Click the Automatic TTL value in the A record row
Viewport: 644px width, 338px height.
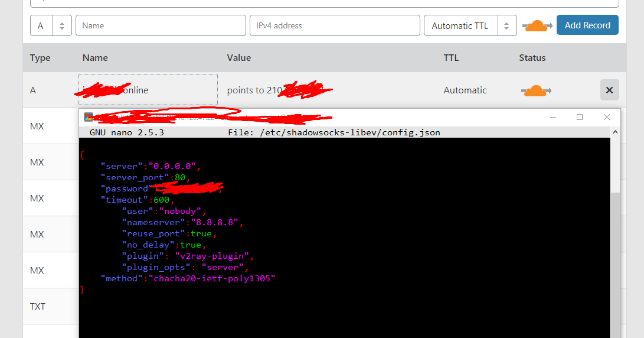[x=465, y=90]
